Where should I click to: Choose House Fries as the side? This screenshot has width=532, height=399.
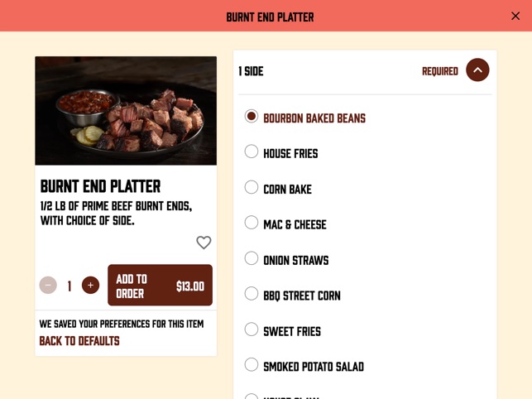(252, 151)
